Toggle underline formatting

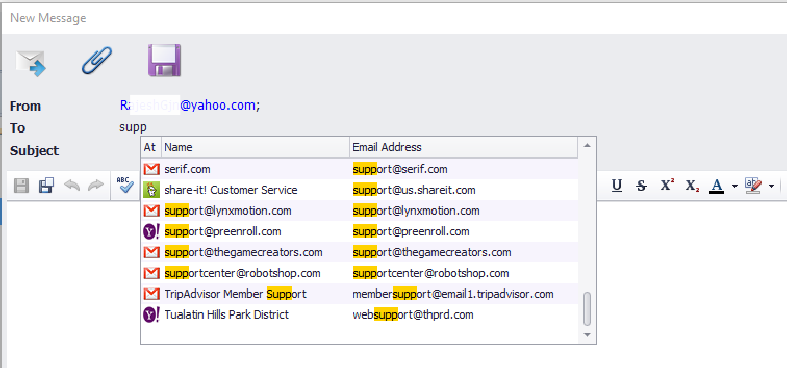coord(617,186)
